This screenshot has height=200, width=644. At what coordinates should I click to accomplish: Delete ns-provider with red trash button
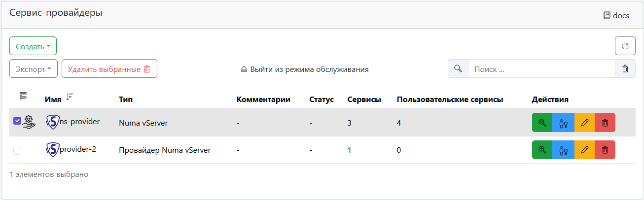pos(605,123)
